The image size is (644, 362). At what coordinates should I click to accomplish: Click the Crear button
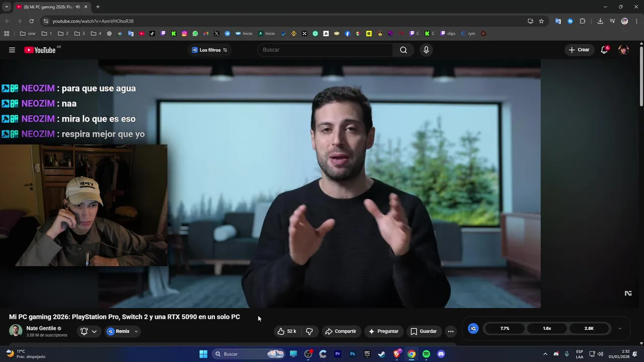click(x=579, y=50)
